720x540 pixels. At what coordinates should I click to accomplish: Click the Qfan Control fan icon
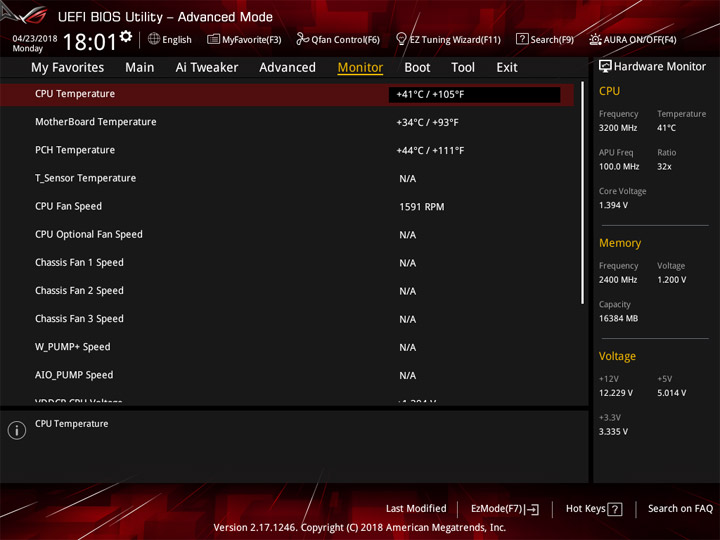(x=302, y=39)
